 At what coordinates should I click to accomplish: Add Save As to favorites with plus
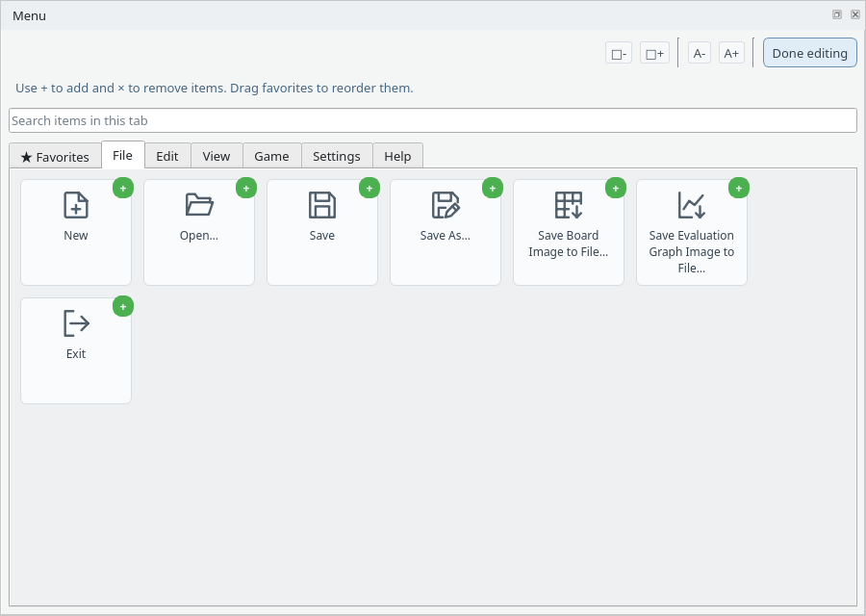tap(493, 189)
